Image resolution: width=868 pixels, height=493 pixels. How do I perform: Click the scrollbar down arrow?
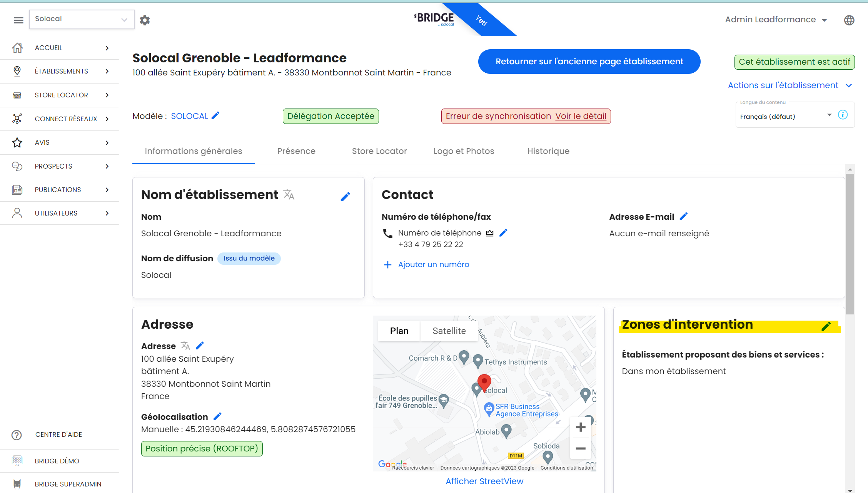[x=850, y=490]
